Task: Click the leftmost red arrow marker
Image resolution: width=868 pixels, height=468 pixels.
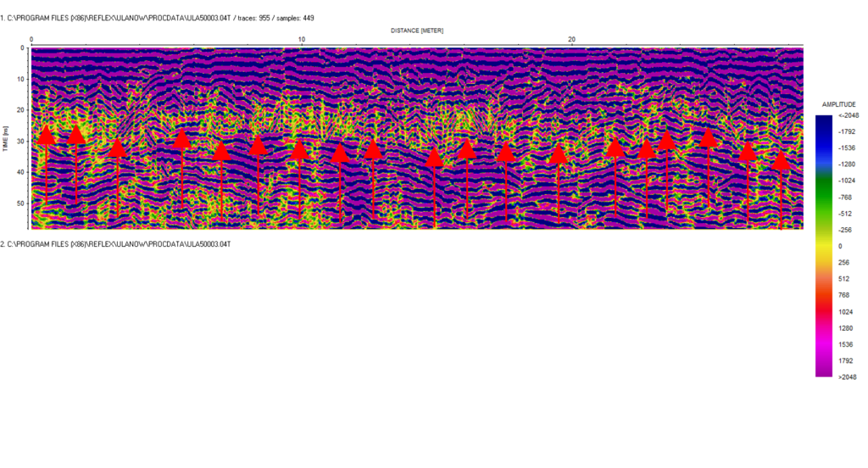Action: pos(47,135)
